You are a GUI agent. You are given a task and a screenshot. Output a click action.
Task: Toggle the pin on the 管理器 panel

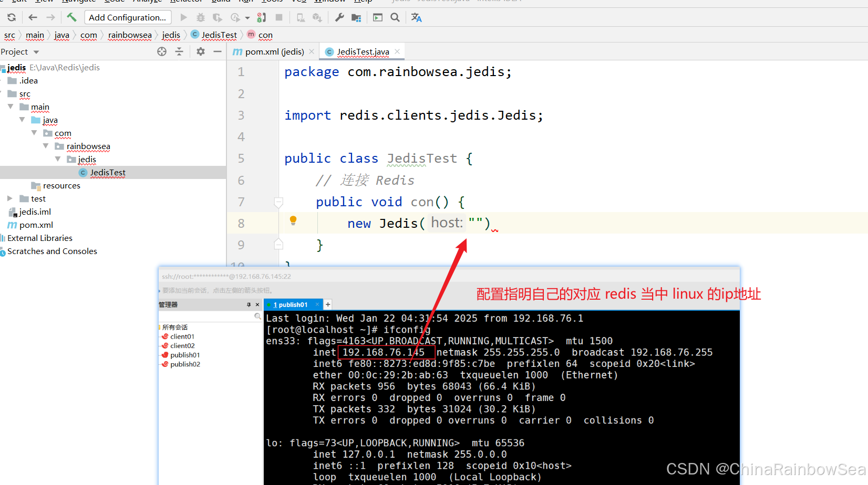249,304
